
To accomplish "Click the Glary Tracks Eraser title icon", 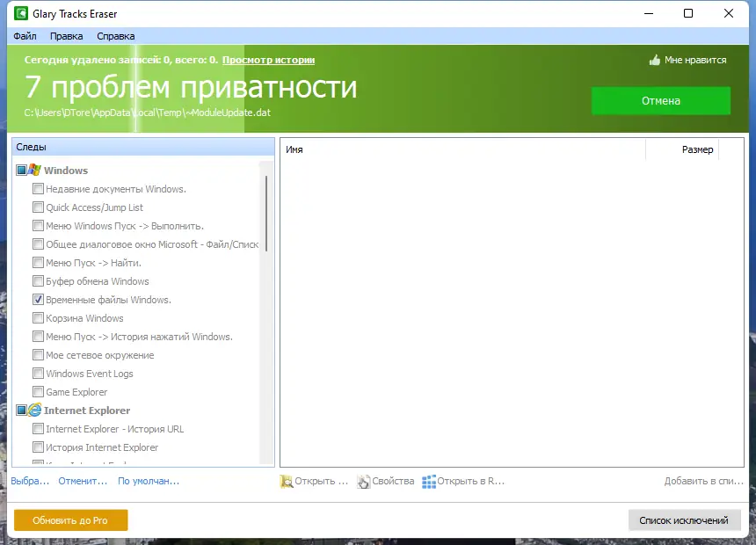I will click(x=21, y=13).
